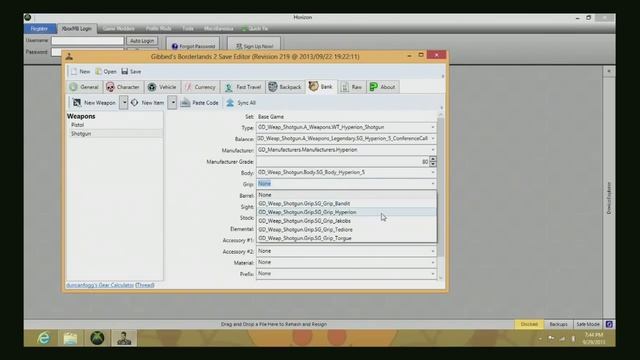Click the Username field in Horizon

[87, 40]
